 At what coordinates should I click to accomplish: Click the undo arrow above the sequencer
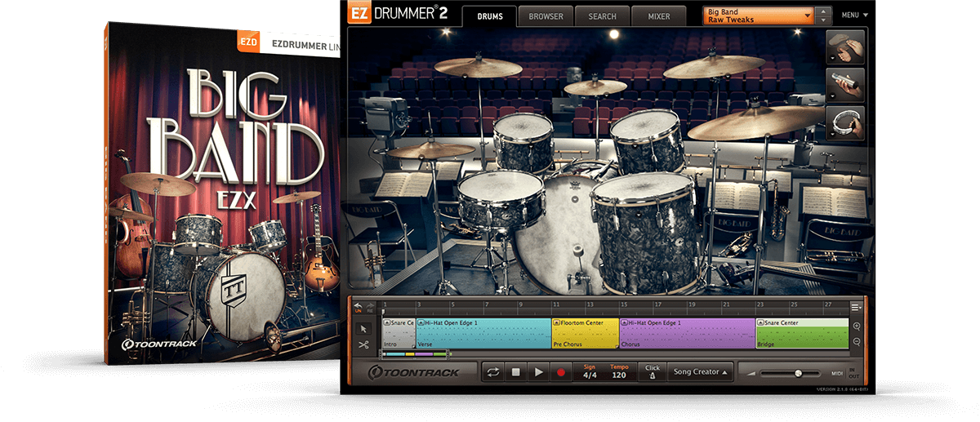(x=358, y=306)
